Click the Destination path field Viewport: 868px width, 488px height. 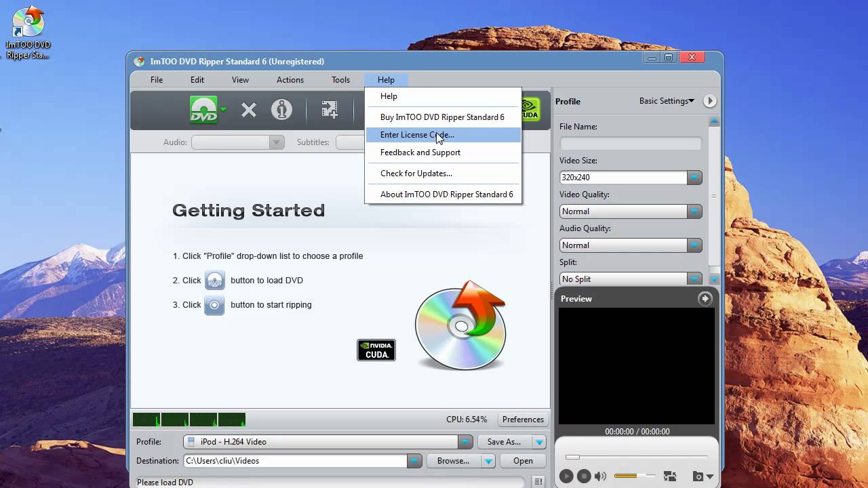(295, 461)
